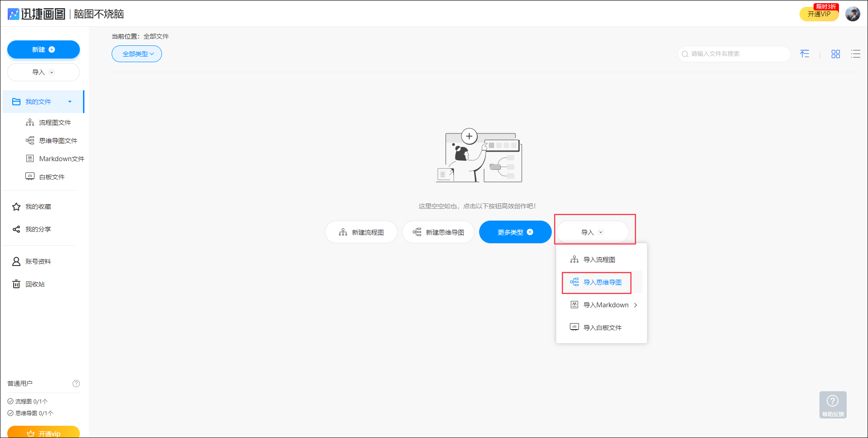Open the 全部类型 filter dropdown

137,54
